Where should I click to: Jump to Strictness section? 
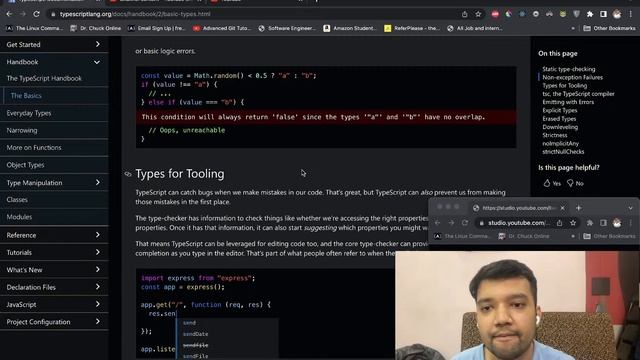coord(554,135)
